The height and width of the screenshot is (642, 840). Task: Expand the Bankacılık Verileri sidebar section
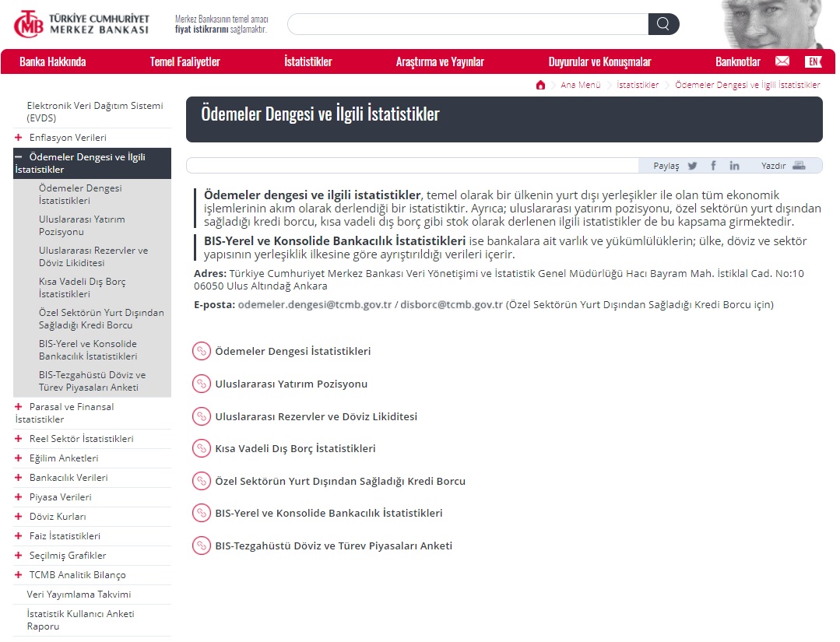coord(19,478)
